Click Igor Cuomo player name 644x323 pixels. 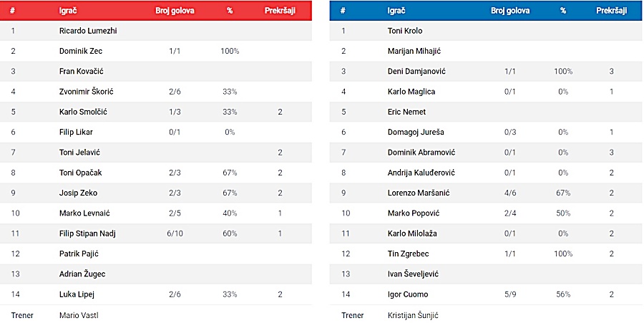pos(408,294)
